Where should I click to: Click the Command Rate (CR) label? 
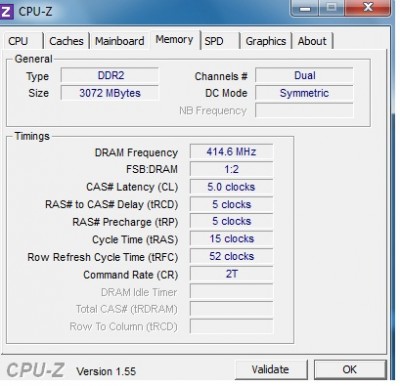(131, 275)
